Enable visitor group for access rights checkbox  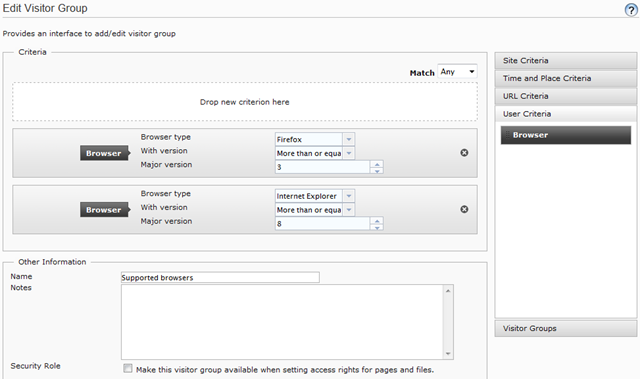point(128,368)
